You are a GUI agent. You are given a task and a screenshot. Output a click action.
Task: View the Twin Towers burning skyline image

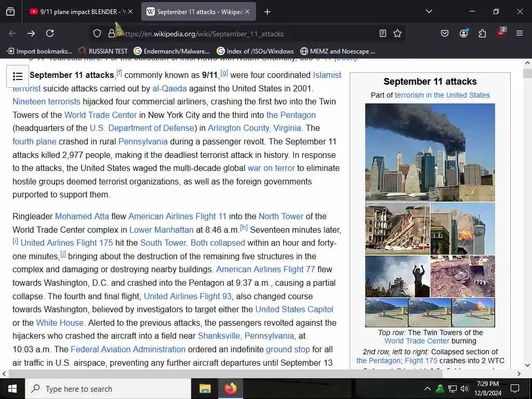click(x=430, y=152)
